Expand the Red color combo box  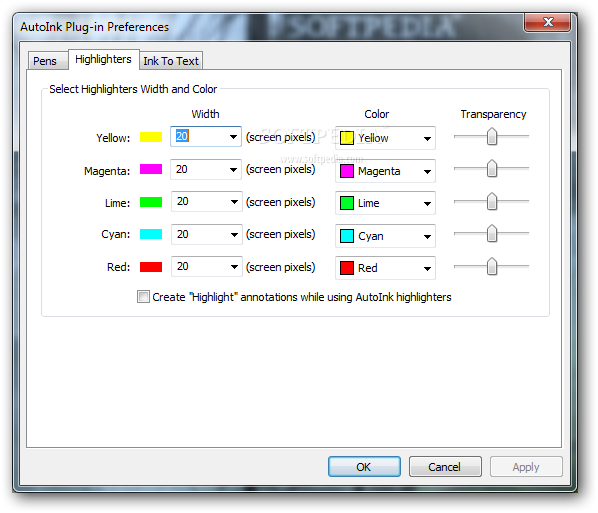click(x=385, y=268)
